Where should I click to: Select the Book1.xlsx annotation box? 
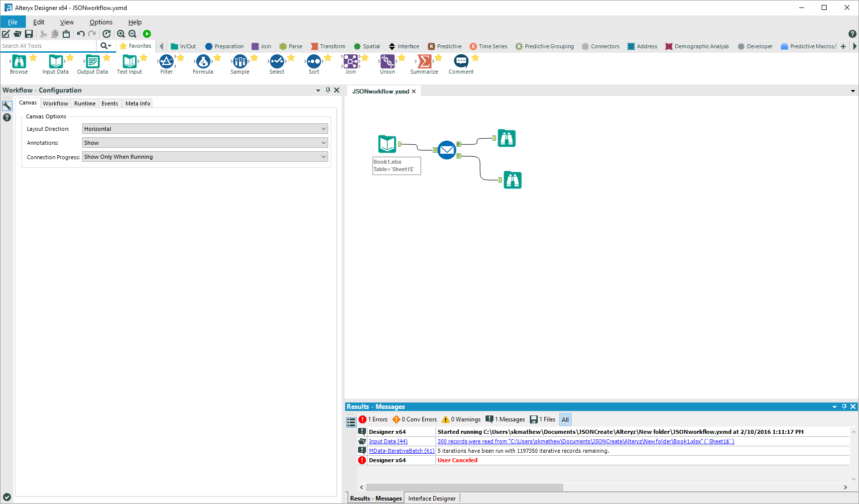tap(397, 166)
